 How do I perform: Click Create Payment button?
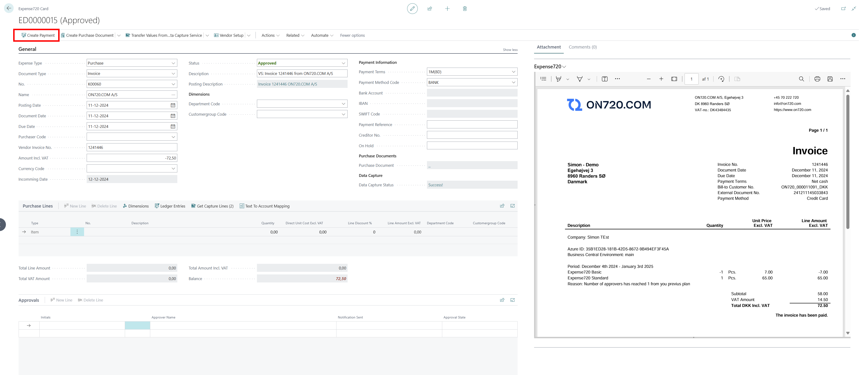(38, 35)
